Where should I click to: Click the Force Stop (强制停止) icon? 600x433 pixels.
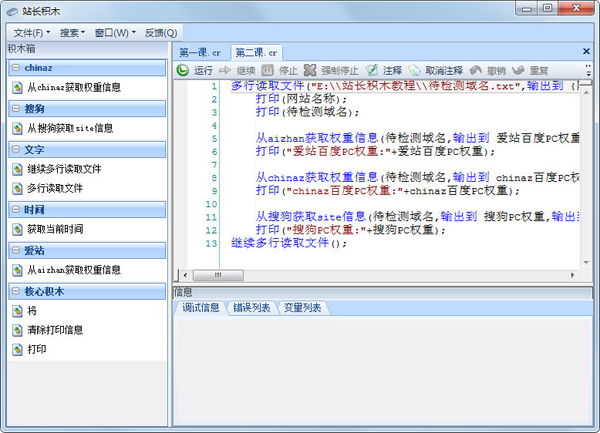(x=310, y=70)
